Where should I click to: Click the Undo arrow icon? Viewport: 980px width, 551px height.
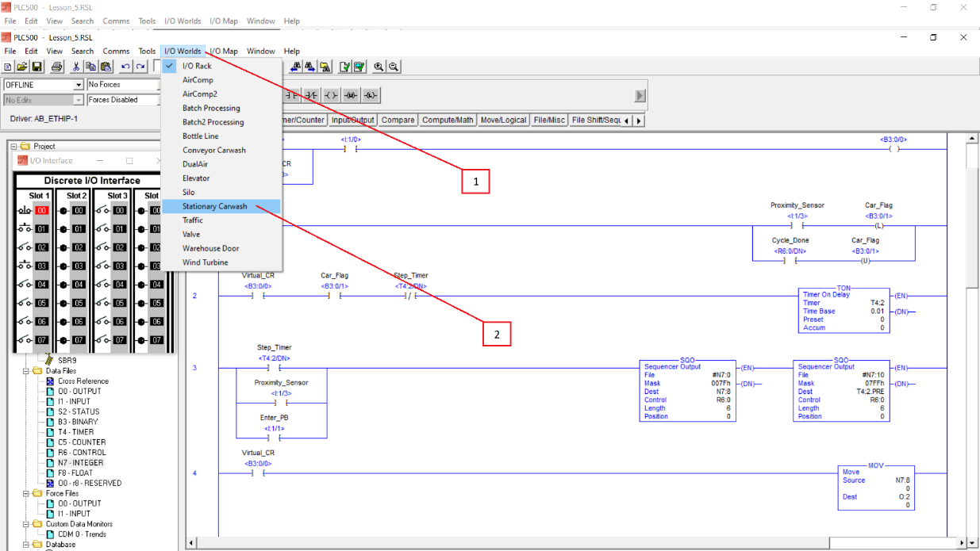click(125, 67)
